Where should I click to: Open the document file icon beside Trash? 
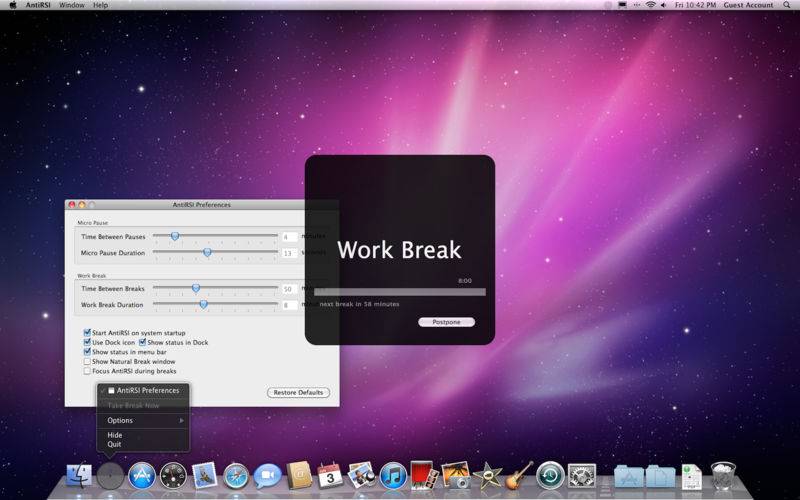click(692, 477)
